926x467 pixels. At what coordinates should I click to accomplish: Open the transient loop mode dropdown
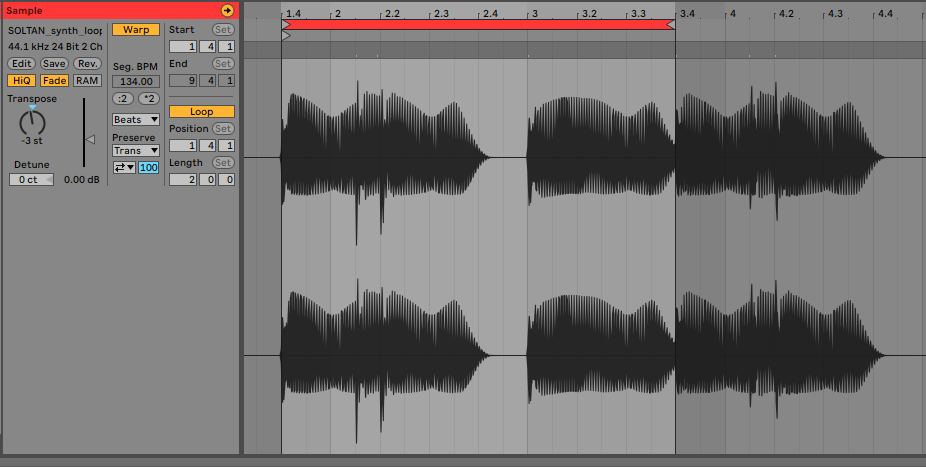pyautogui.click(x=124, y=167)
